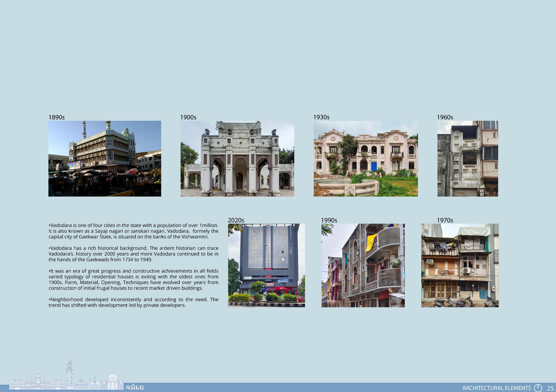Click the 2020s decade label

tap(236, 220)
